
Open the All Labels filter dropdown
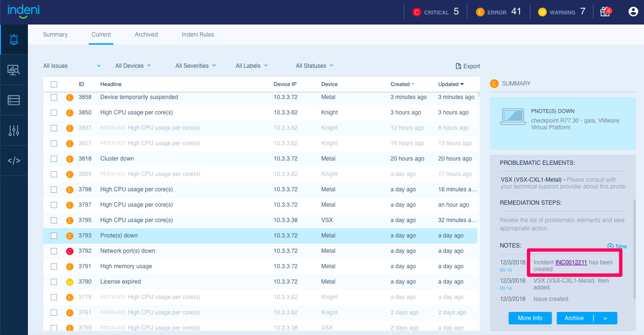click(x=252, y=66)
